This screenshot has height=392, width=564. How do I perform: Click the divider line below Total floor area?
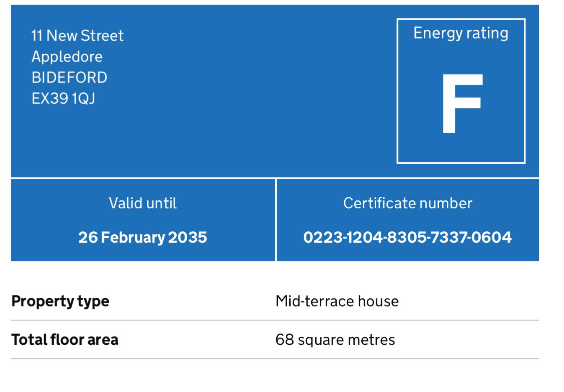(x=275, y=359)
